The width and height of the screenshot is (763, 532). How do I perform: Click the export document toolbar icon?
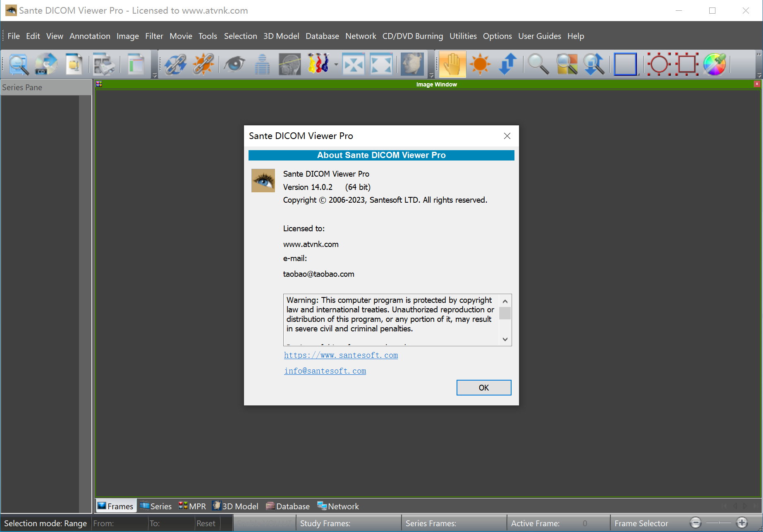click(74, 64)
